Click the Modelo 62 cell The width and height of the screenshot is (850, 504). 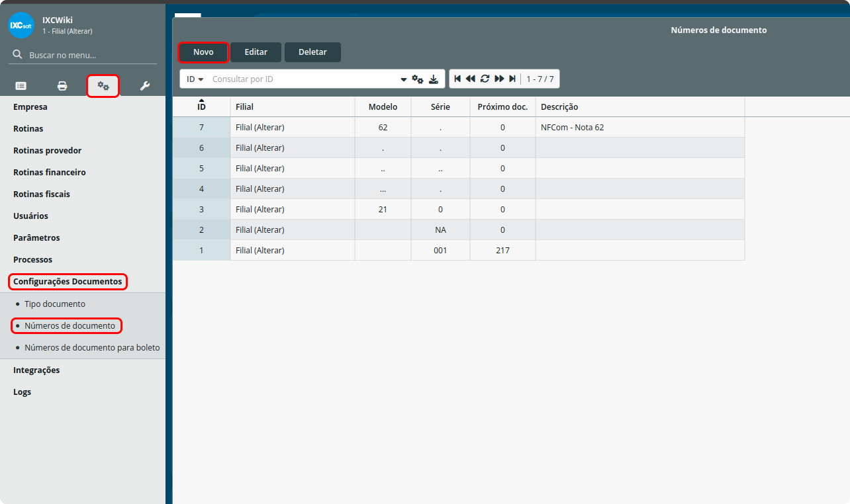tap(383, 127)
